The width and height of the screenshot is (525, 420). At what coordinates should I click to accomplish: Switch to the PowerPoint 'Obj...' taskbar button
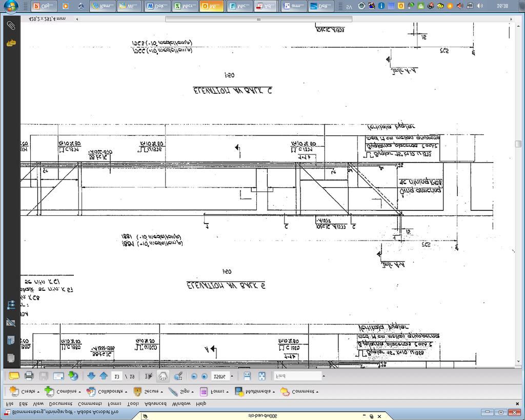tap(44, 6)
